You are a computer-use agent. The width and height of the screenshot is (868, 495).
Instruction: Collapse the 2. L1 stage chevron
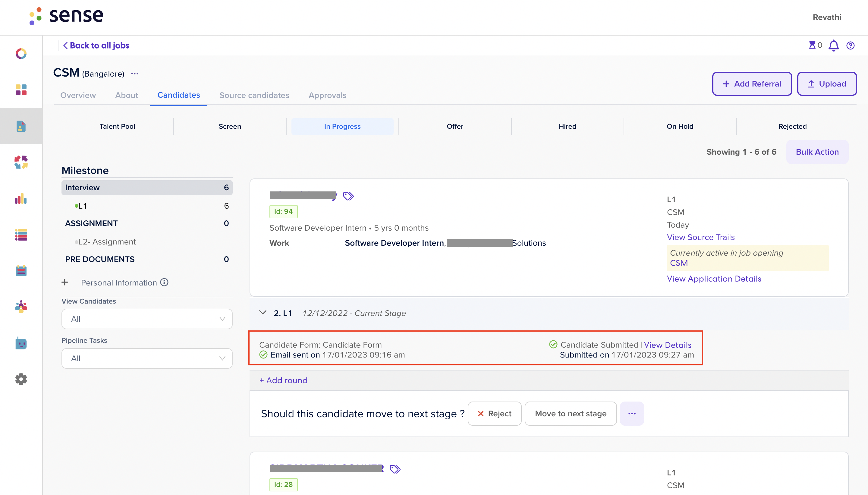click(263, 312)
